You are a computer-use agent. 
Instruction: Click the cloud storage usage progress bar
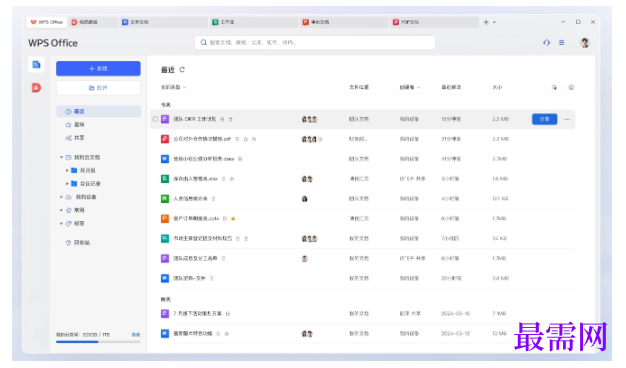pos(98,342)
